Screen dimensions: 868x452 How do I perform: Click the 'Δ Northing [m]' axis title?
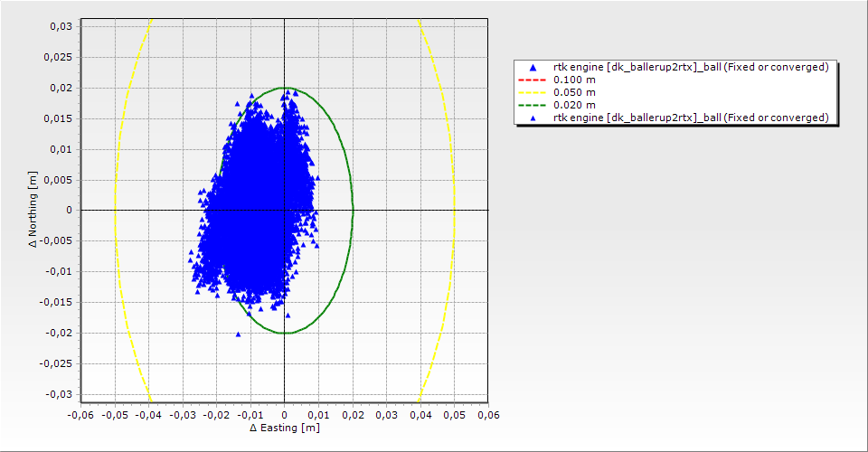point(33,209)
